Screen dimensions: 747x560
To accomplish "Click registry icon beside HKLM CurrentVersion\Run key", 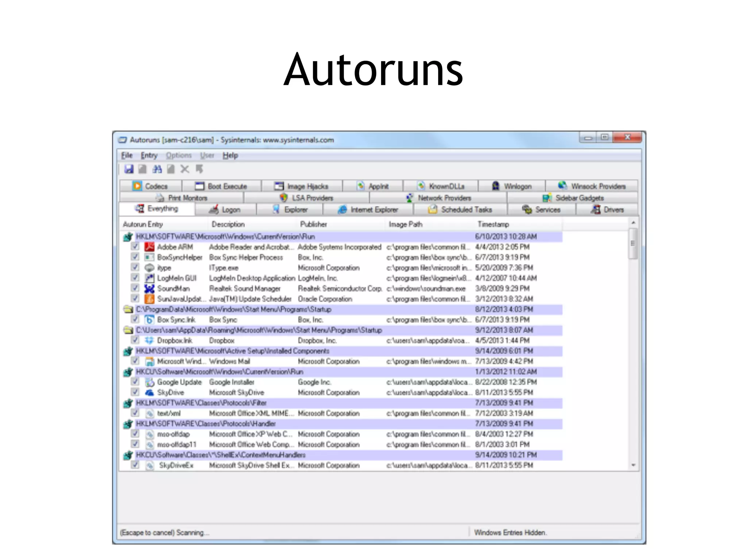I will point(128,237).
